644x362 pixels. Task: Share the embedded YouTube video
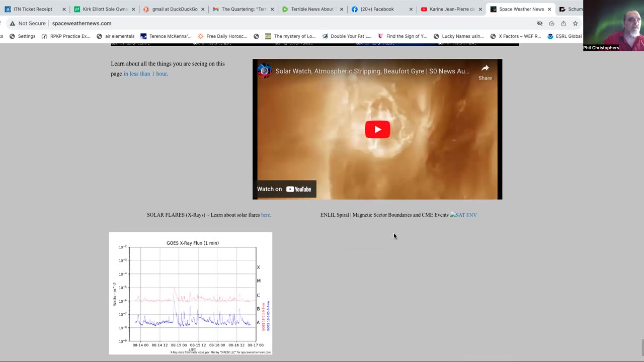coord(485,72)
